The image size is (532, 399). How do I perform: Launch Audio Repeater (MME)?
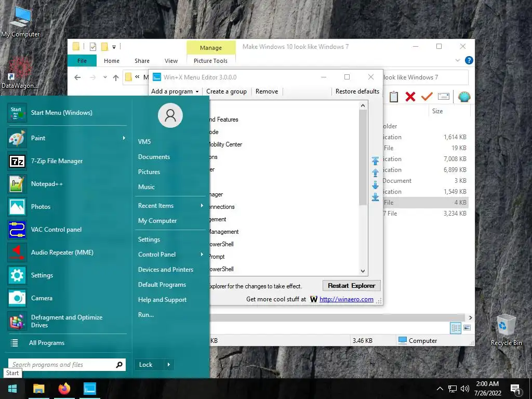(x=66, y=252)
